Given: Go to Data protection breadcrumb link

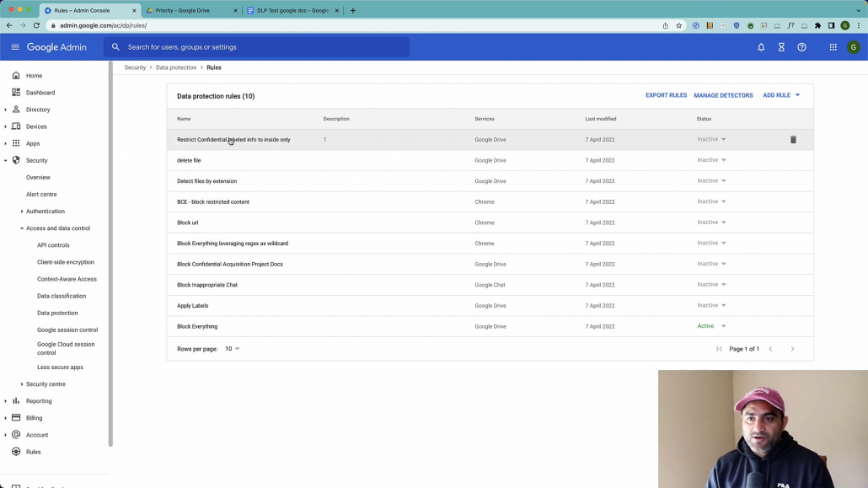Looking at the screenshot, I should pos(176,67).
